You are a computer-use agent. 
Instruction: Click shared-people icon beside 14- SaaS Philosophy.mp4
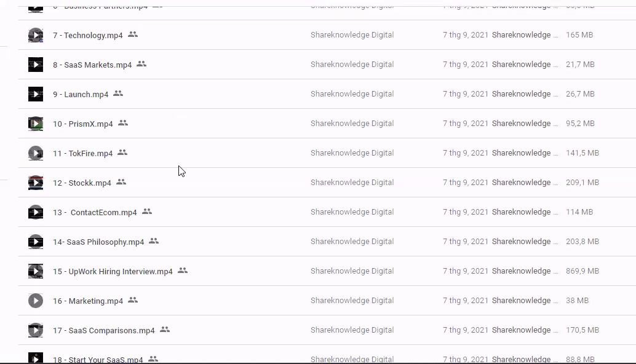point(154,241)
